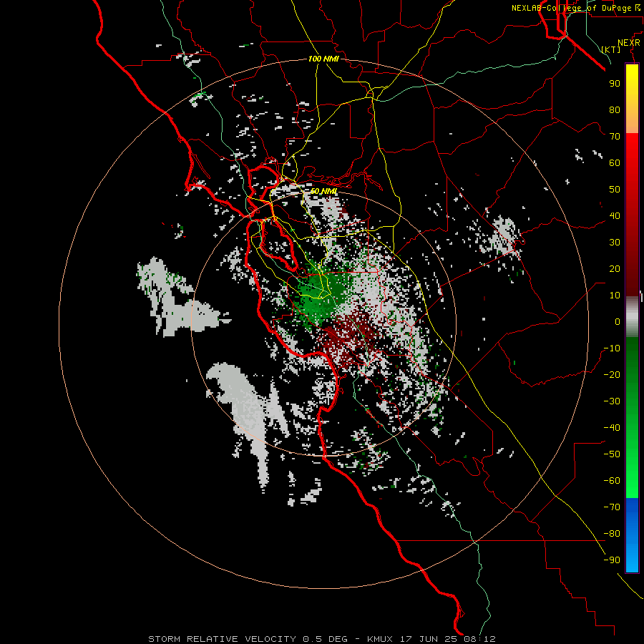Pick the yellow segment of the velocity color bar

[632, 98]
